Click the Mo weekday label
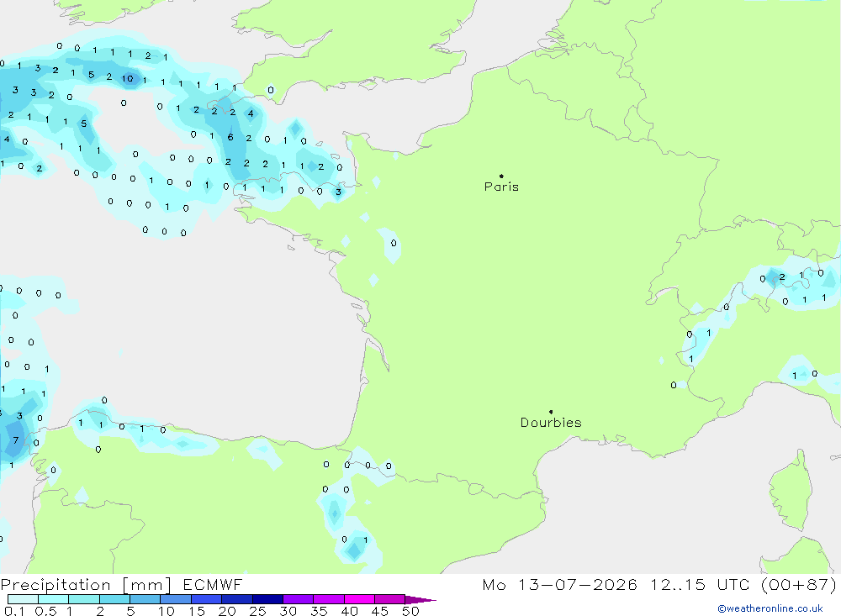 (x=494, y=585)
